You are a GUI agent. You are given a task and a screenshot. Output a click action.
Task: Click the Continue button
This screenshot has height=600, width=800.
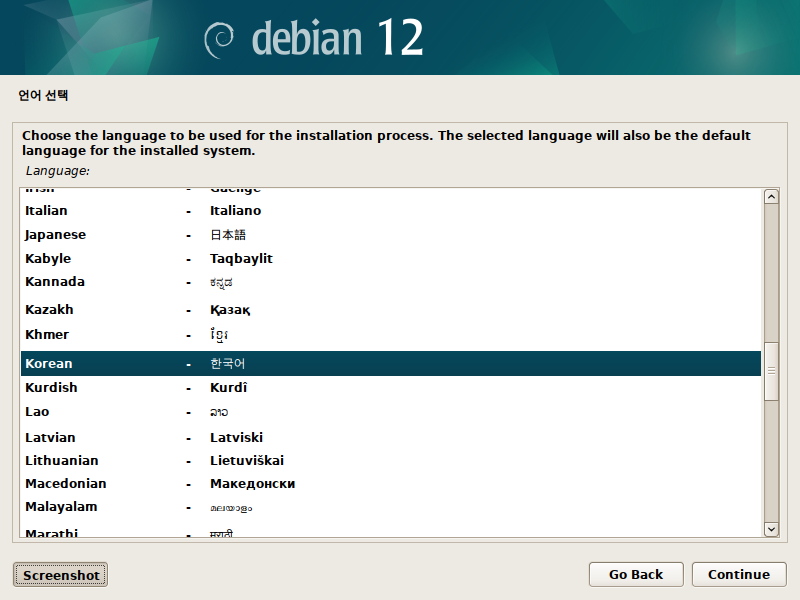click(x=739, y=574)
